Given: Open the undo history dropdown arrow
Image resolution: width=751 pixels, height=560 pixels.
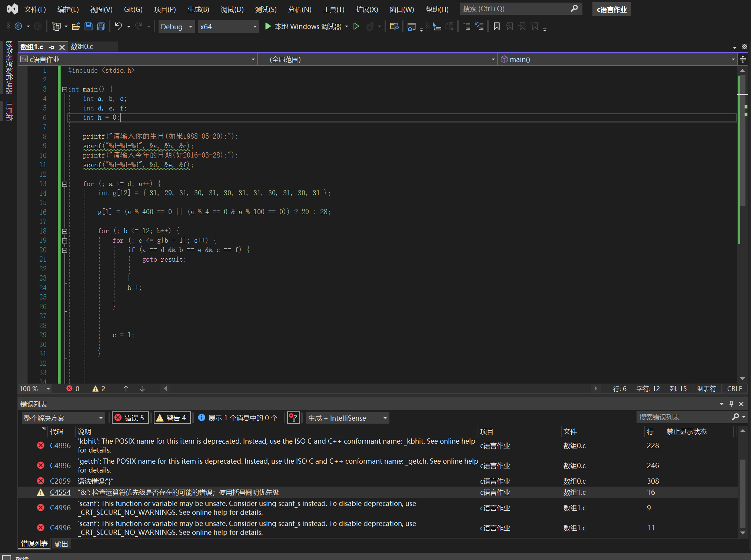Looking at the screenshot, I should 129,27.
